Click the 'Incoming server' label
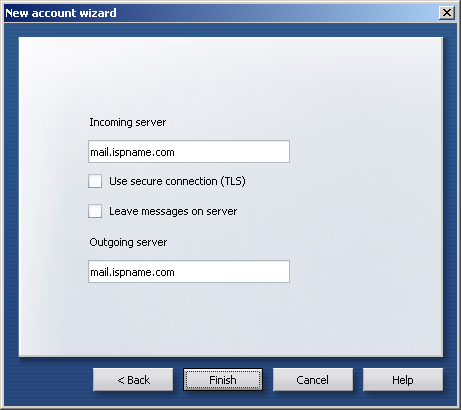Image resolution: width=461 pixels, height=410 pixels. [128, 122]
